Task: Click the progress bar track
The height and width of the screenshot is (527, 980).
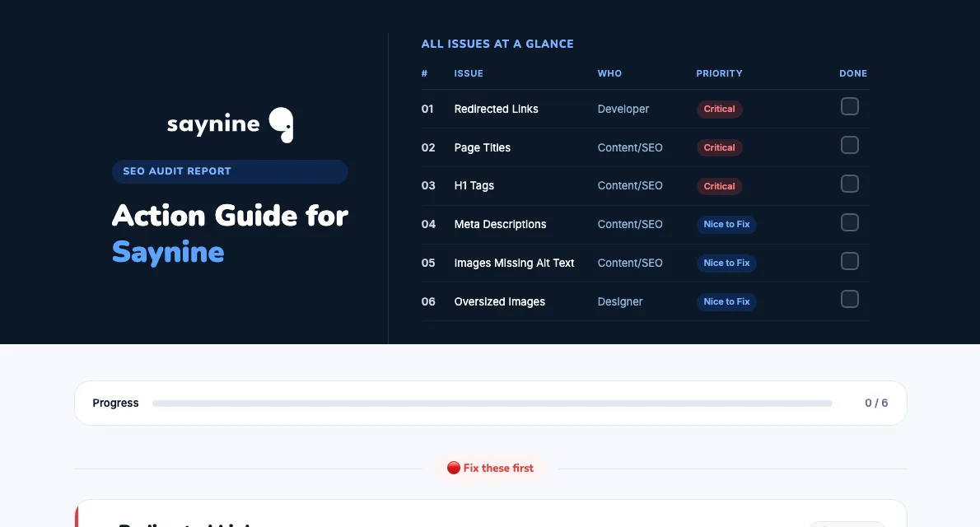Action: click(x=492, y=403)
